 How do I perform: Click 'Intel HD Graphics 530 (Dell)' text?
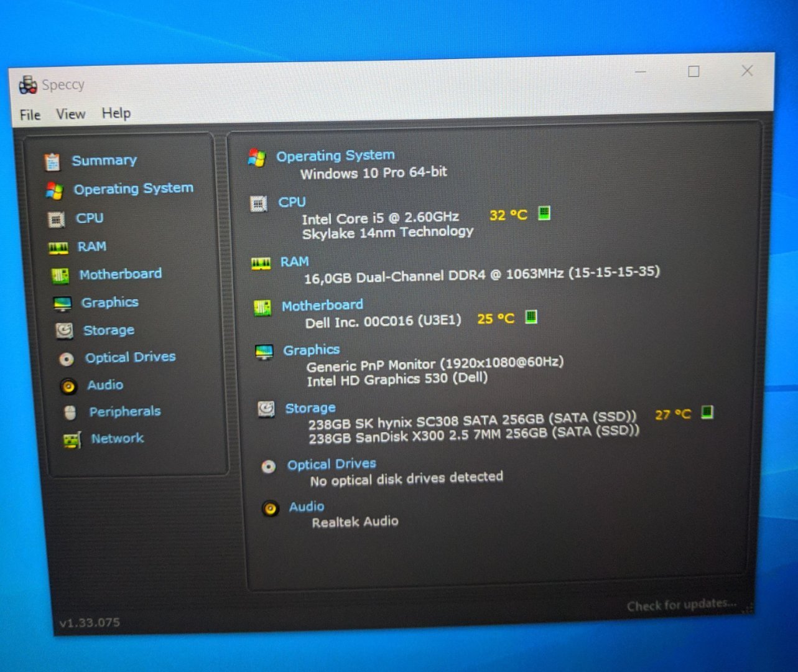coord(397,380)
